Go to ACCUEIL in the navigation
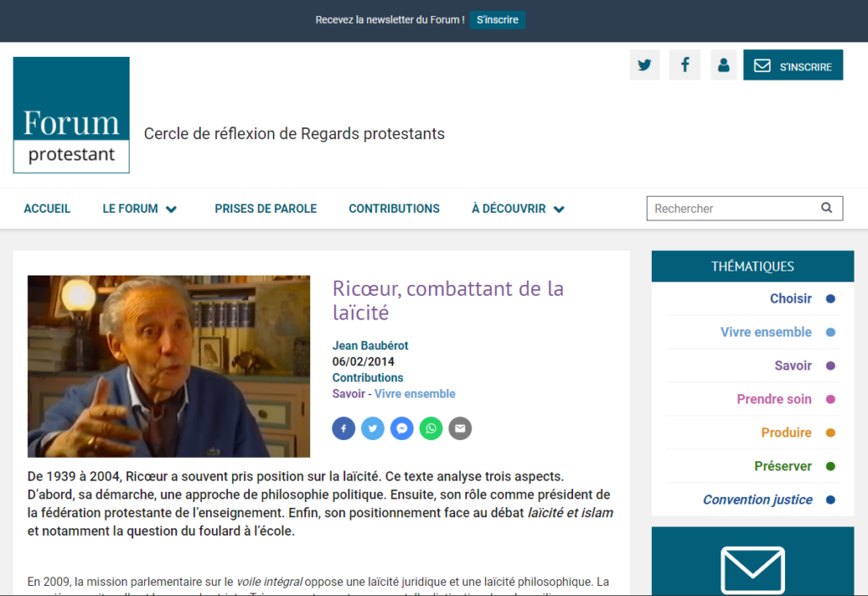This screenshot has height=596, width=868. [47, 209]
